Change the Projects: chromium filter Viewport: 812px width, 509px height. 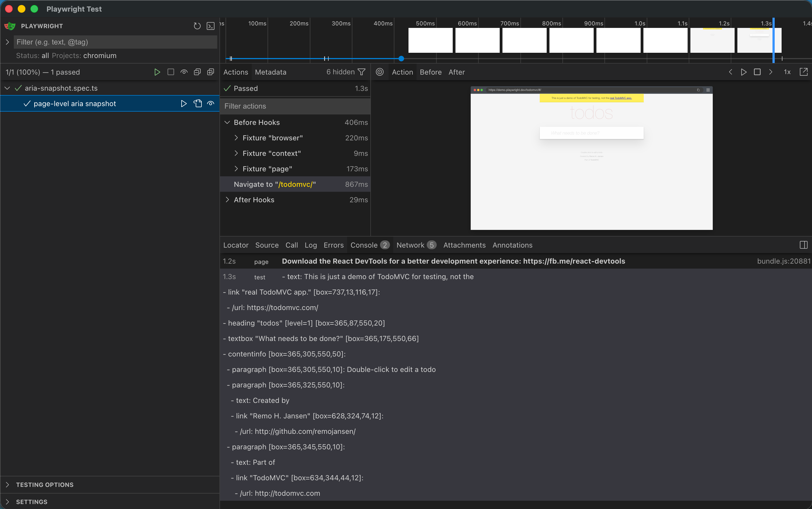coord(84,56)
